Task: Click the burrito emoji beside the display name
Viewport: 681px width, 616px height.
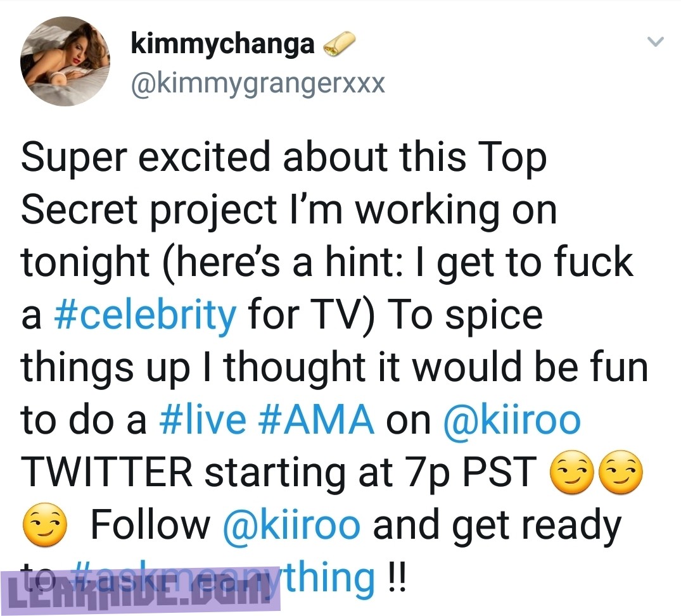Action: click(x=339, y=44)
